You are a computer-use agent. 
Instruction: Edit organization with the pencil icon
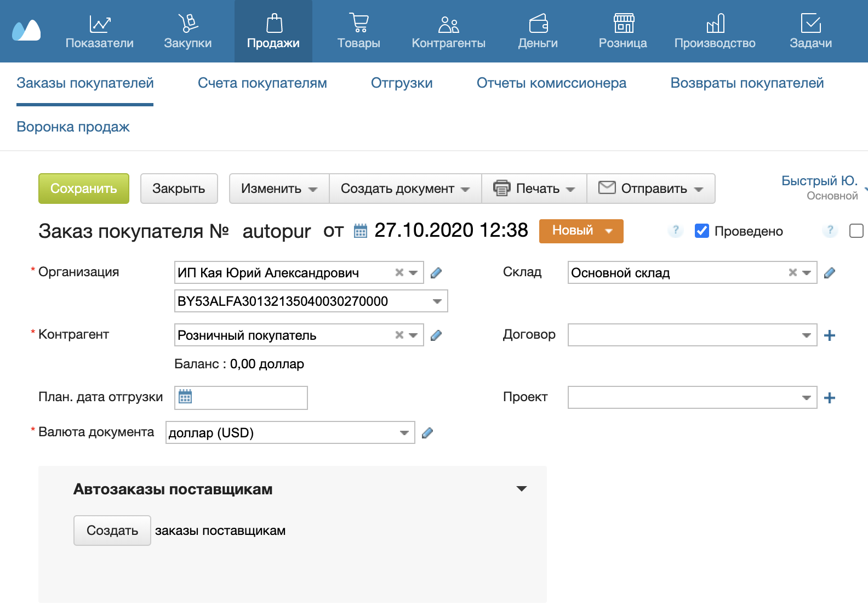pos(436,272)
